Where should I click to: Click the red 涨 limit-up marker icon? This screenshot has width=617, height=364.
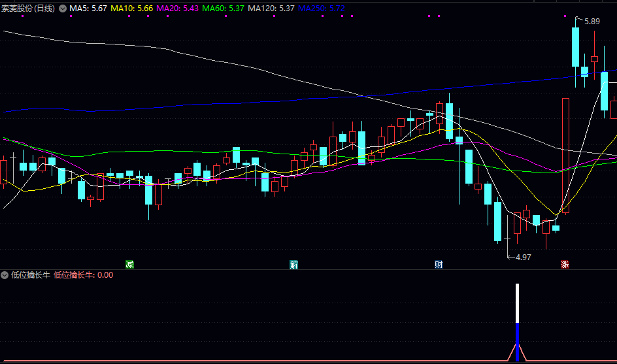coord(564,265)
